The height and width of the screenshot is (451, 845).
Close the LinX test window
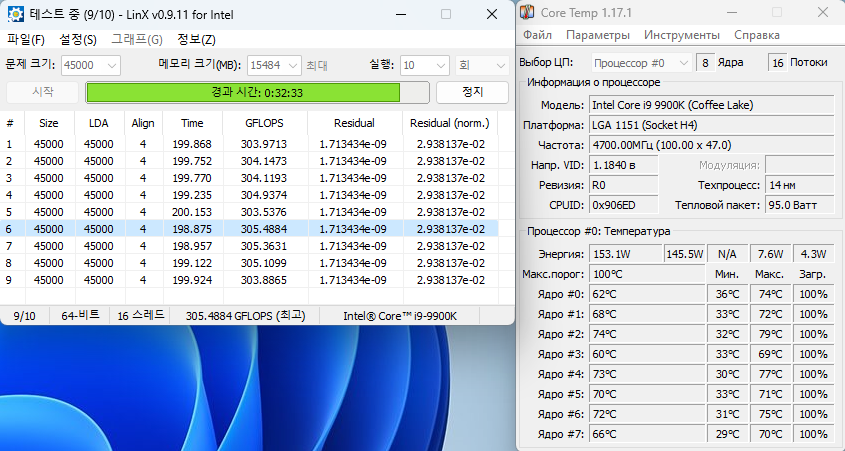(x=490, y=15)
